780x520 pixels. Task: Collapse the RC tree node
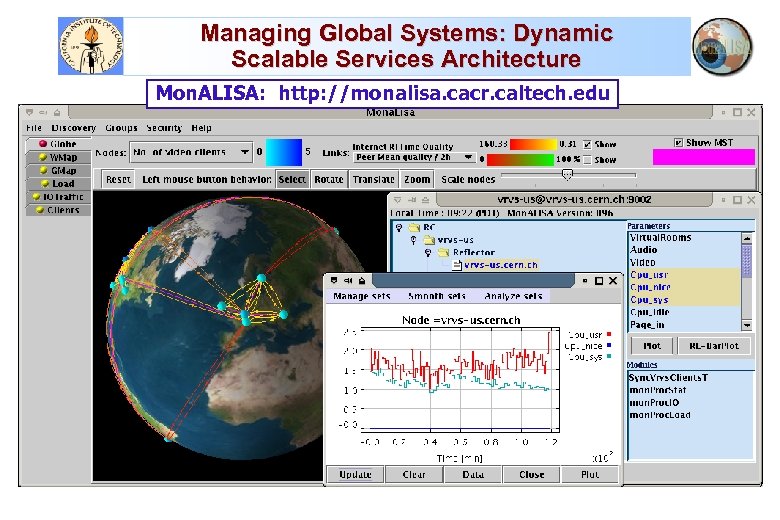[x=399, y=227]
